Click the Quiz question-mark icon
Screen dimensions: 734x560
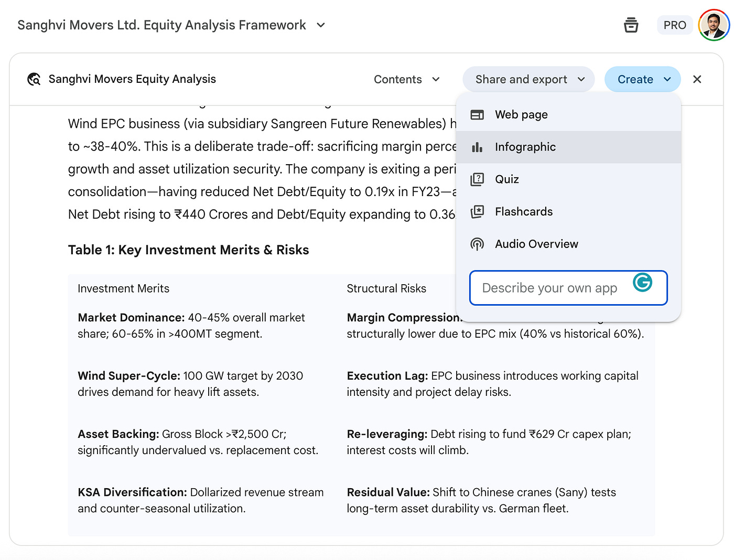point(477,179)
